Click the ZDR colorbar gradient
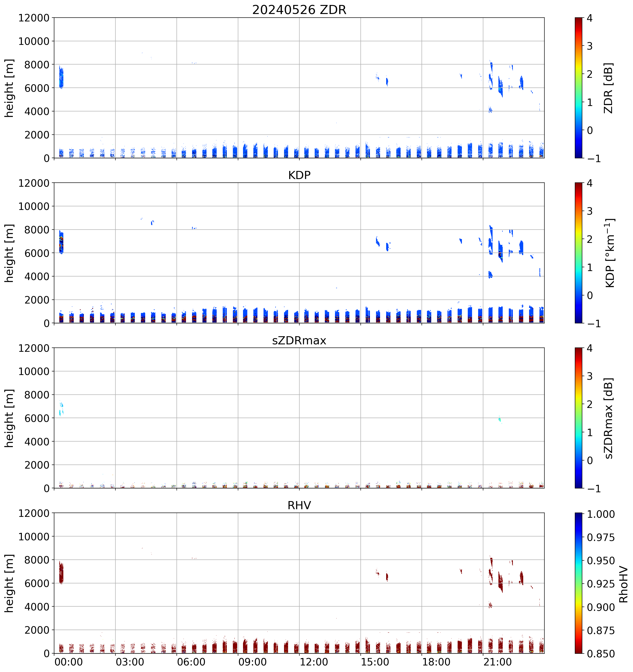Screen dimensions: 633x672 coord(579,88)
